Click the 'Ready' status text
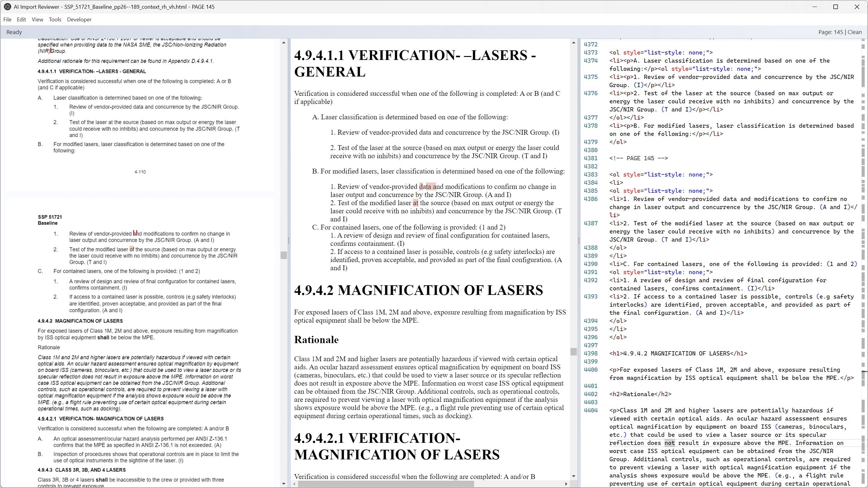 tap(14, 32)
